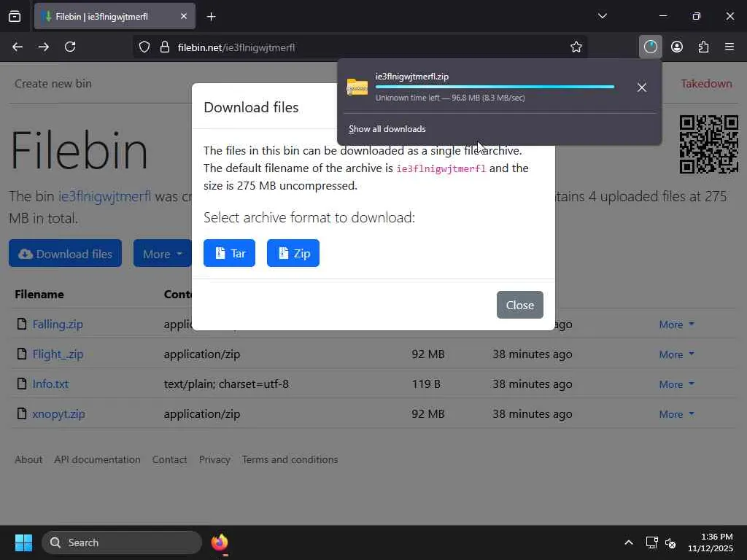
Task: Open Terms and conditions link
Action: [x=290, y=459]
